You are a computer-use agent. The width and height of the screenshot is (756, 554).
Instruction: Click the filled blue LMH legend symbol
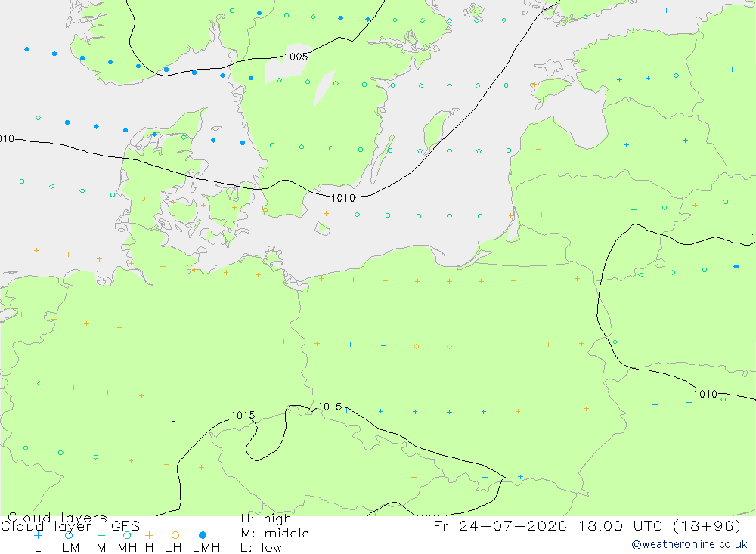203,535
